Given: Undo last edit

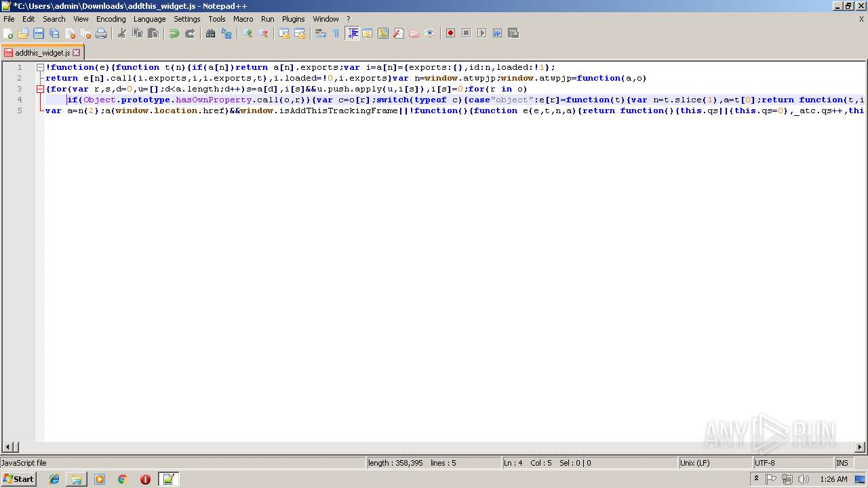Looking at the screenshot, I should click(x=174, y=33).
